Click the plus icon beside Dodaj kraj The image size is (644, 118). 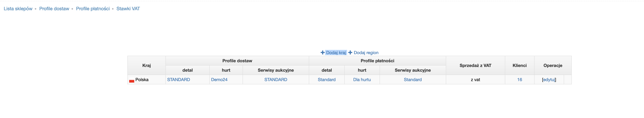click(322, 53)
